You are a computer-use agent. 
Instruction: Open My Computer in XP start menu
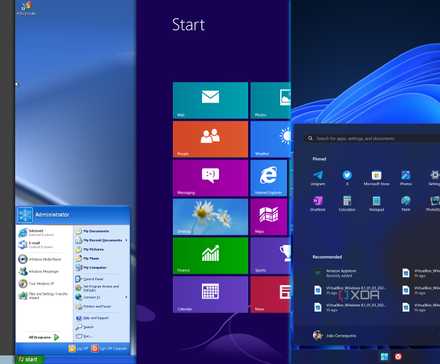pos(91,267)
